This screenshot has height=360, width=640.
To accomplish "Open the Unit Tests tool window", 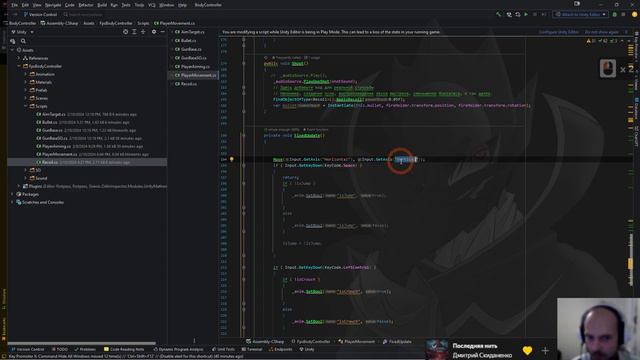I will point(224,349).
